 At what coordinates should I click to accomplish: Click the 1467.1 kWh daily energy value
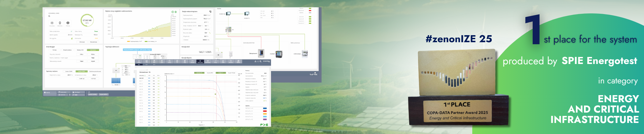[205, 52]
